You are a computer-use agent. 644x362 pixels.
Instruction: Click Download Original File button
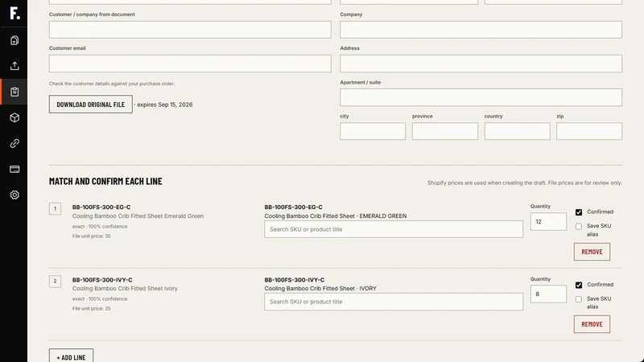(x=91, y=105)
